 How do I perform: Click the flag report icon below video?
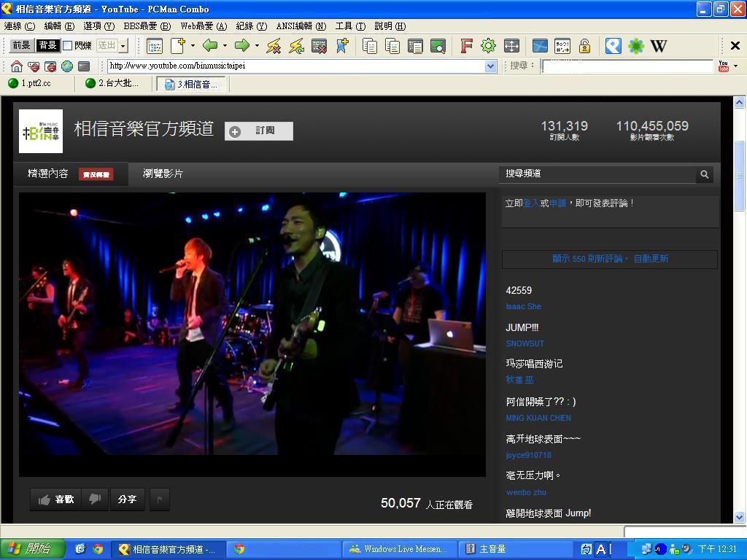coord(160,499)
